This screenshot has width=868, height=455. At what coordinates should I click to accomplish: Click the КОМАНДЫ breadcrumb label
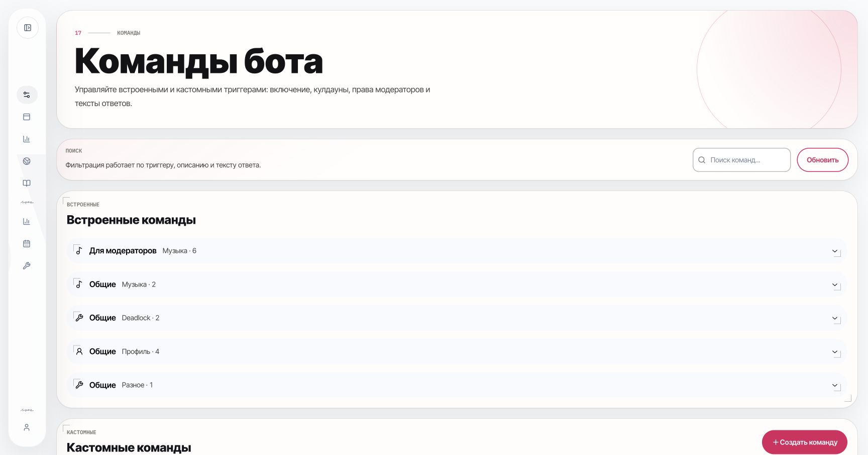[129, 33]
